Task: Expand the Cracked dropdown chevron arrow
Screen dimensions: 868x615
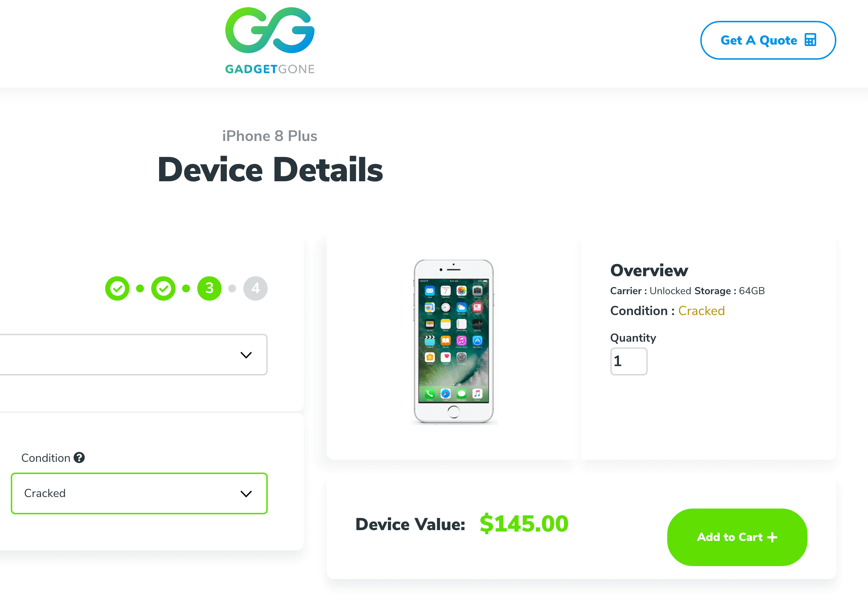Action: click(246, 494)
